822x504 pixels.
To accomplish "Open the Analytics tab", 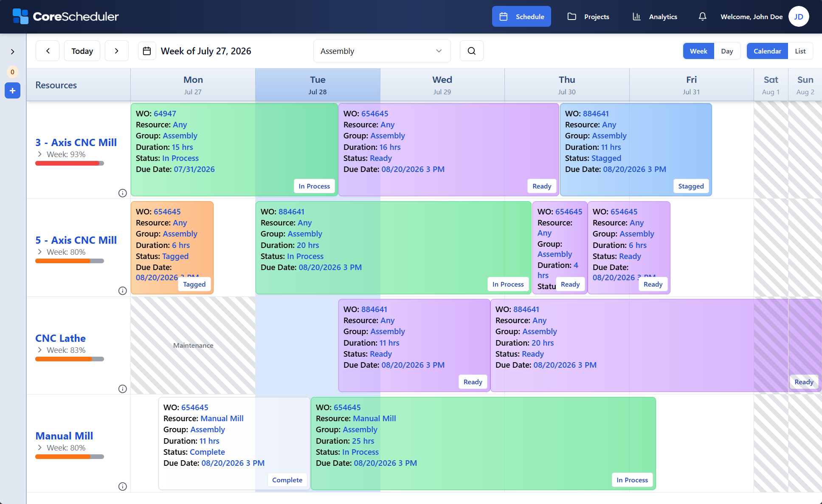I will (x=655, y=17).
